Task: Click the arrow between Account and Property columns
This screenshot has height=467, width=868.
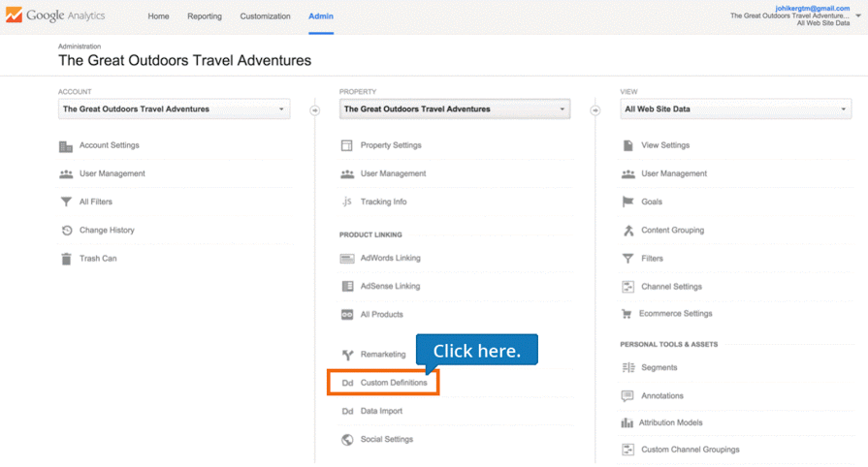Action: pos(314,110)
